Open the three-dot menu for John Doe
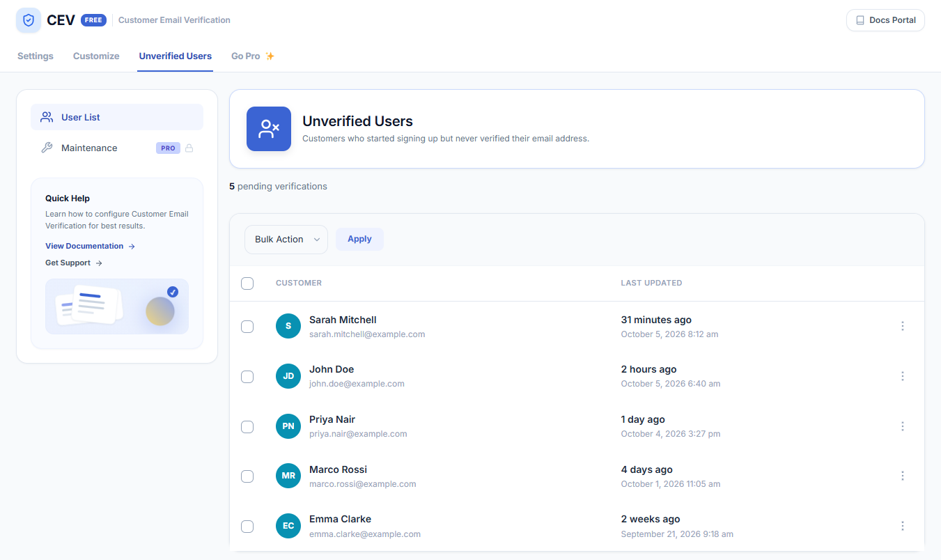941x560 pixels. (x=903, y=376)
